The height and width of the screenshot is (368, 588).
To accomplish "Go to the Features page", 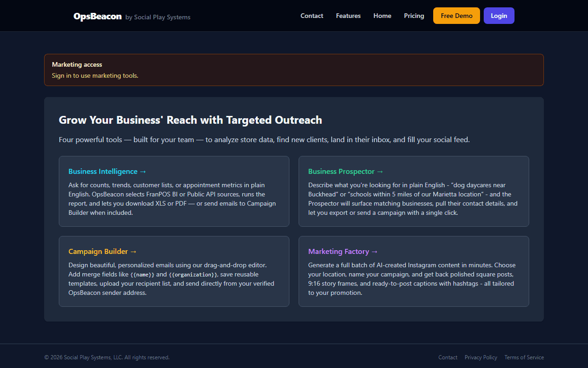I will 348,16.
